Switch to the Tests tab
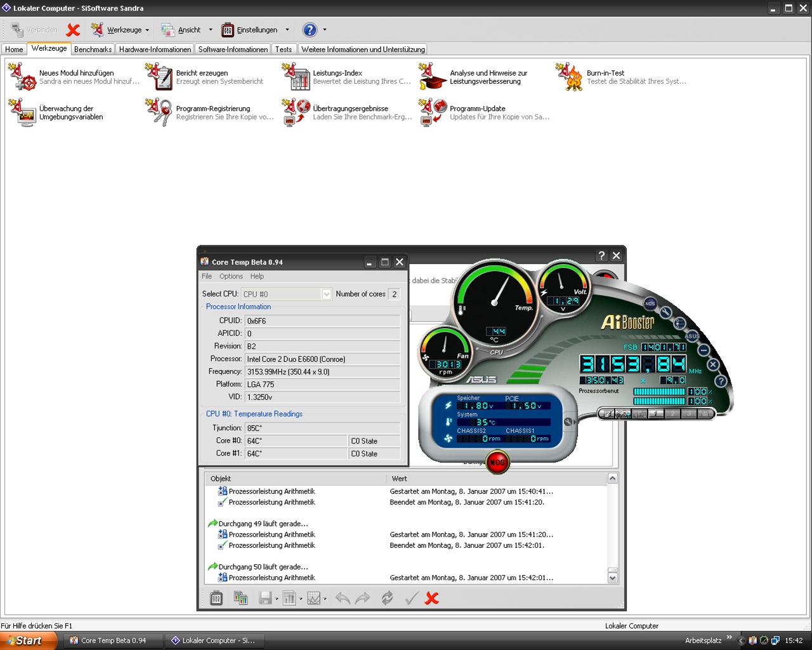812x650 pixels. pos(284,50)
